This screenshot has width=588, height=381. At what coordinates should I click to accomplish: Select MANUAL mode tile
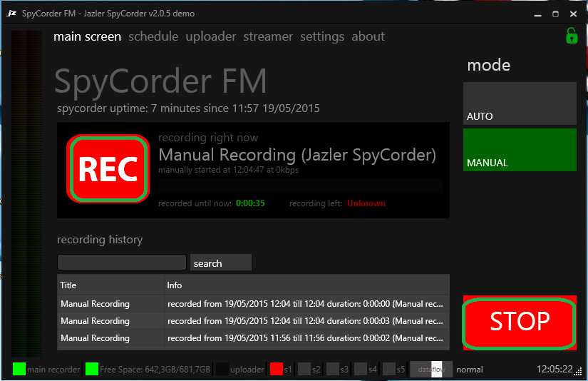520,150
